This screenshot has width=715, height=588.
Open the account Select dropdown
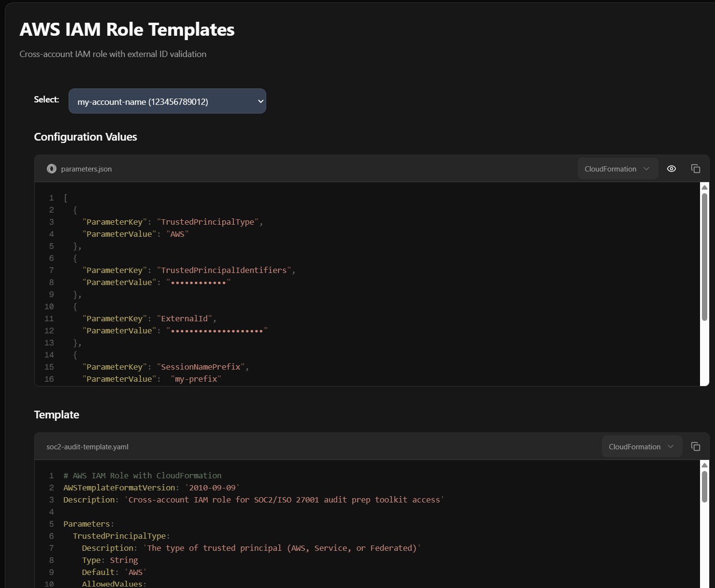[x=167, y=101]
